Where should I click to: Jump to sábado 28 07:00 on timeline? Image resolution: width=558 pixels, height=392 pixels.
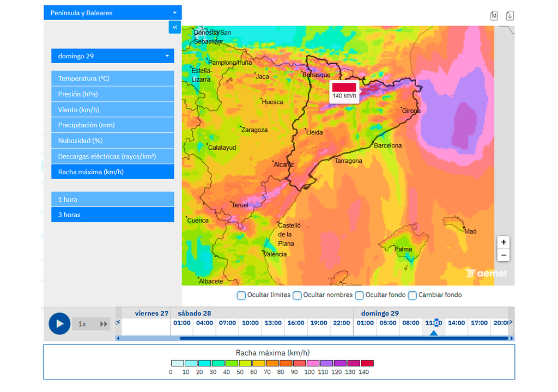[227, 323]
